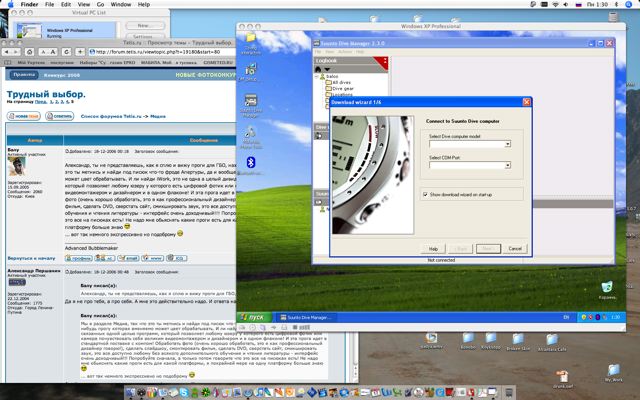Add bookmark with the plus button
This screenshot has width=640, height=400.
[80, 52]
